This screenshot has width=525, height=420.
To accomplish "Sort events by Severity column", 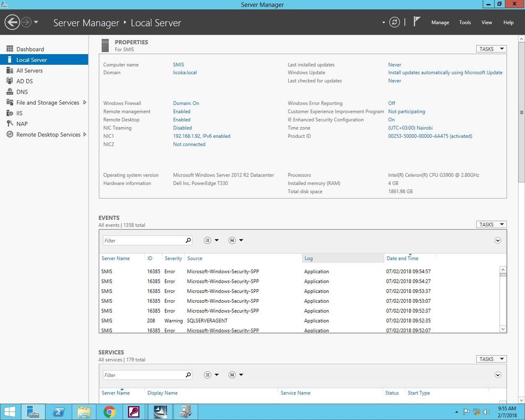I will 173,258.
